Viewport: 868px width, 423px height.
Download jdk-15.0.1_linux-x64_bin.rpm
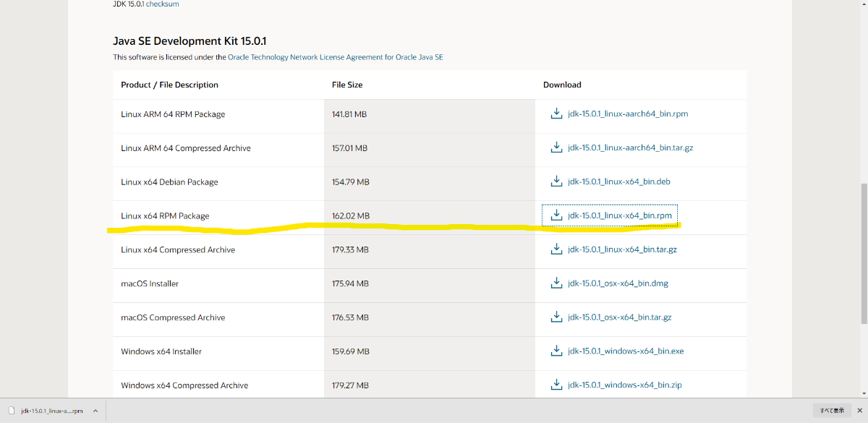(x=620, y=215)
